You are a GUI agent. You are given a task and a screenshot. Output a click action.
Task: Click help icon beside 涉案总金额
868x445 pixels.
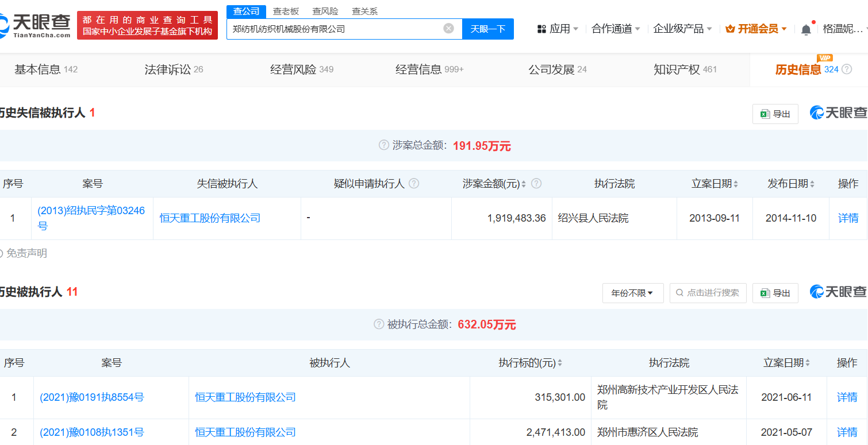tap(383, 145)
